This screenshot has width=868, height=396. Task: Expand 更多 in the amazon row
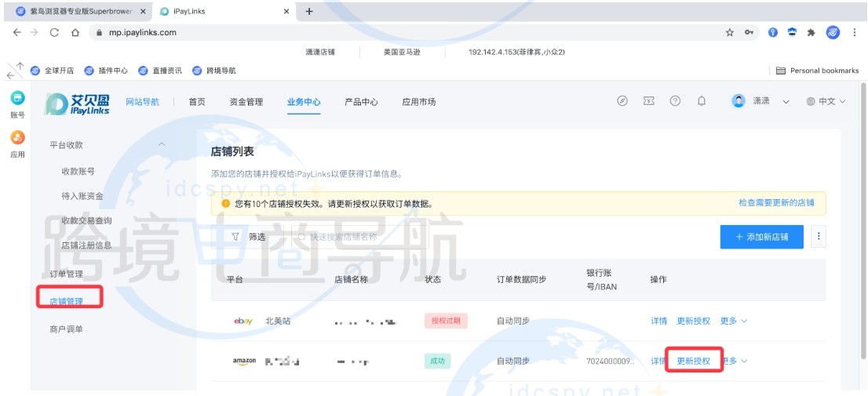pyautogui.click(x=735, y=361)
